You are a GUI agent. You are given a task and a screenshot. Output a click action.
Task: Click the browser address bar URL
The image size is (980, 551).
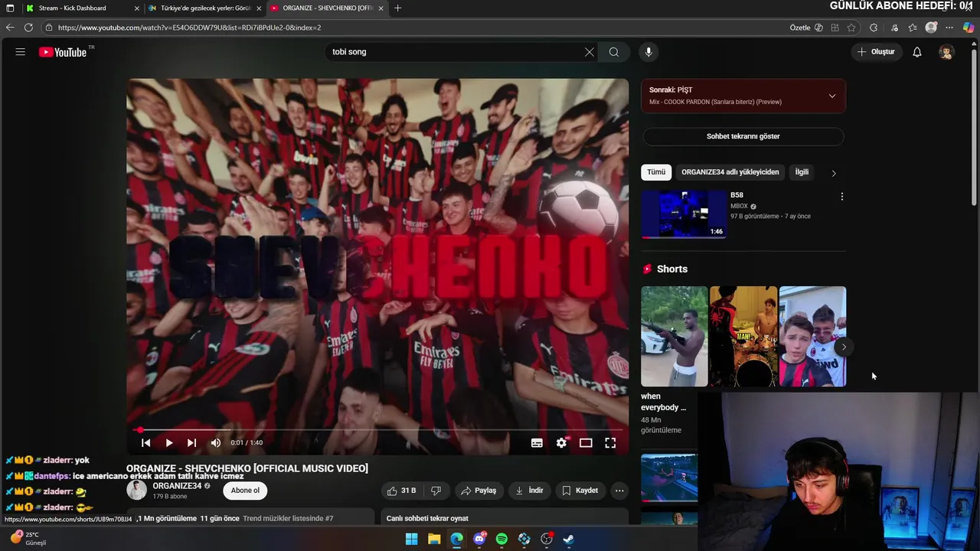coord(189,28)
